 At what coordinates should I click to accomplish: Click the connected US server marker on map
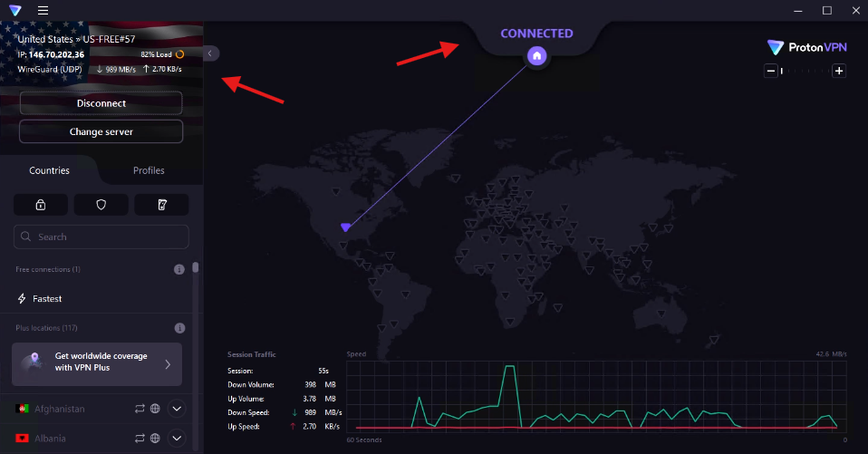(x=345, y=227)
